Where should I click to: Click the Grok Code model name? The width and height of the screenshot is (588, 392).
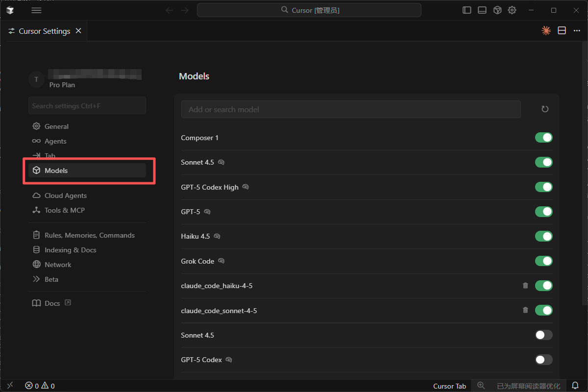(197, 261)
